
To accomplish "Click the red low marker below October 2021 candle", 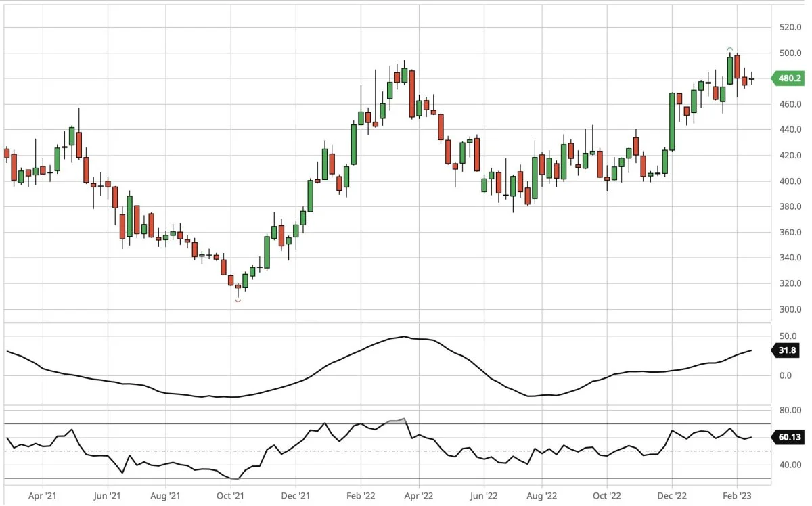I will pyautogui.click(x=238, y=300).
